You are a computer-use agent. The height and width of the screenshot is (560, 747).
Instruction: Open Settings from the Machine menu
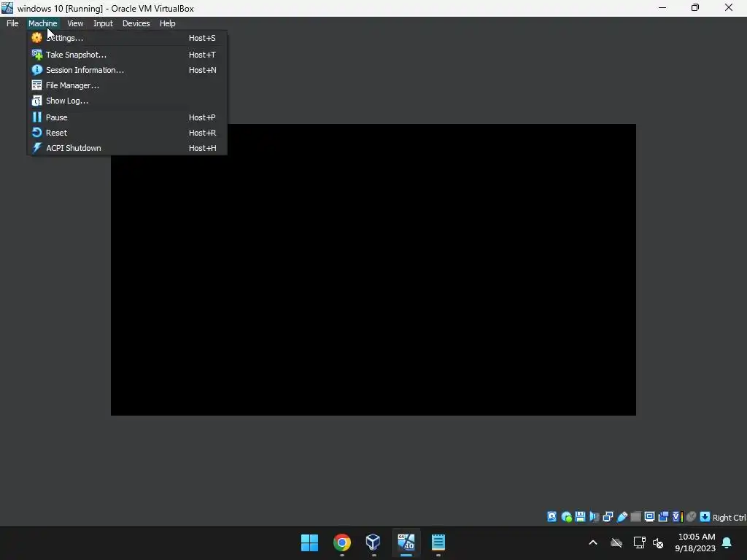tap(127, 38)
